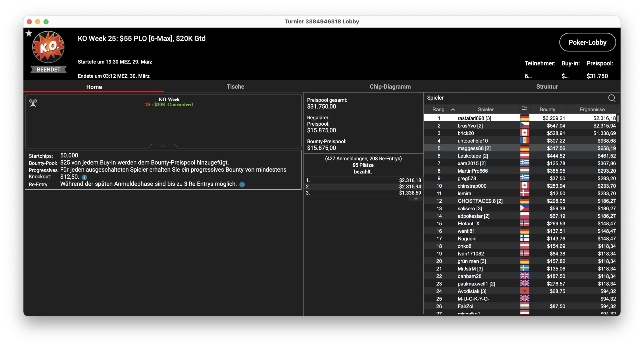
Task: Select player maggess88 row
Action: pyautogui.click(x=474, y=148)
